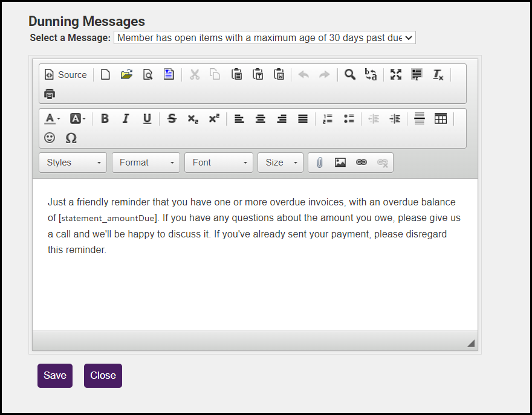Click the Print icon
The height and width of the screenshot is (415, 532).
point(50,94)
